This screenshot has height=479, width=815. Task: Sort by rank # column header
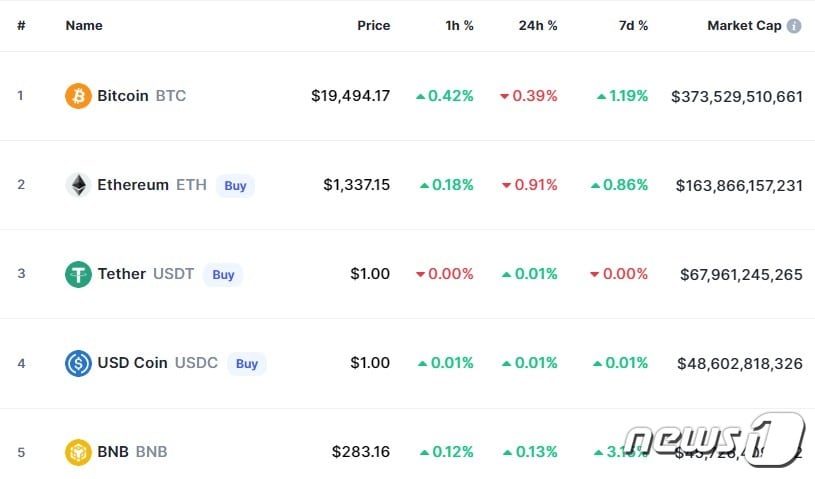point(21,26)
